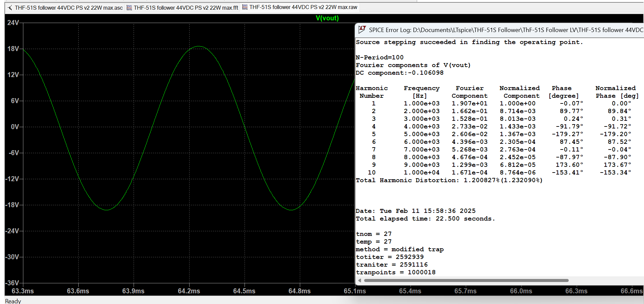This screenshot has height=304, width=644.
Task: Click the 64.2ms time axis label
Action: coord(189,291)
